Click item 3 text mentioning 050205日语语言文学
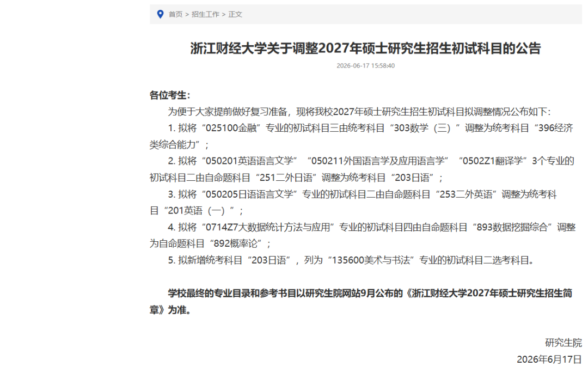 click(362, 194)
